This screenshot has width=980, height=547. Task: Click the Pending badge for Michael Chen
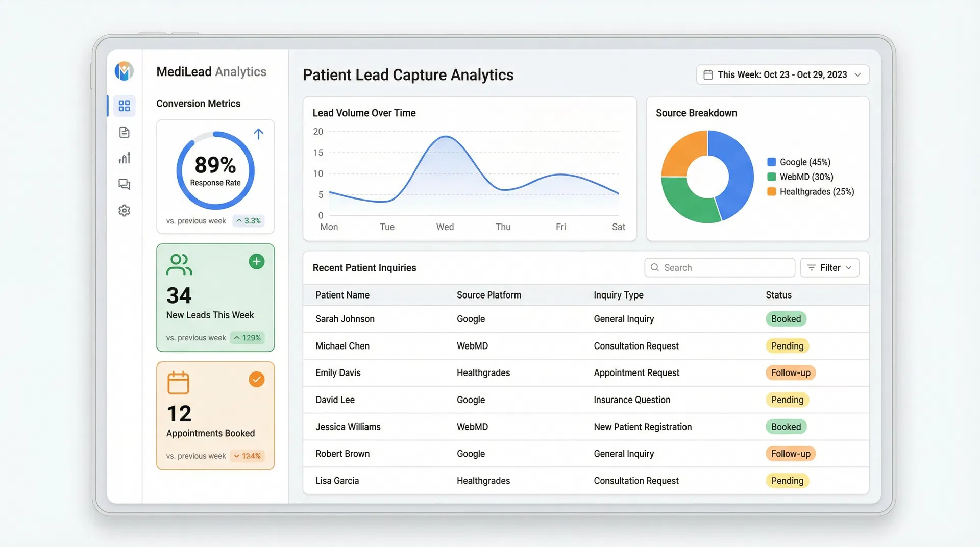(x=788, y=345)
